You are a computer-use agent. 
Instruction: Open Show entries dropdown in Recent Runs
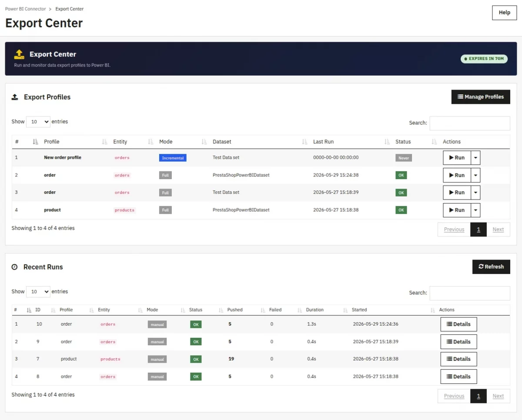pos(38,292)
